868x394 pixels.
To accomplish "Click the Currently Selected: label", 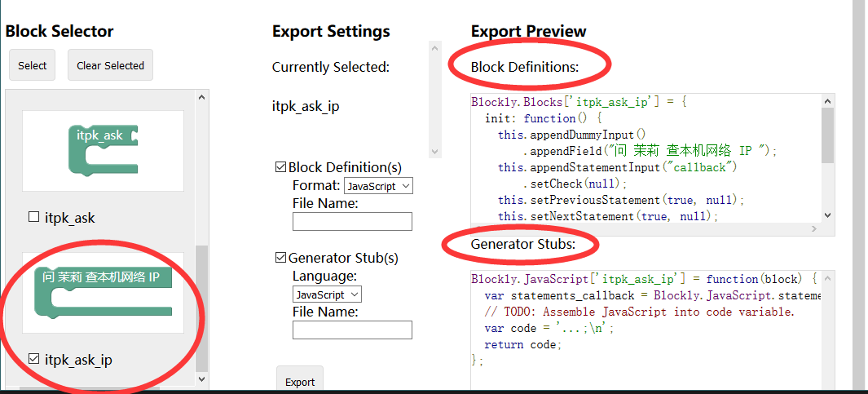I will tap(331, 67).
